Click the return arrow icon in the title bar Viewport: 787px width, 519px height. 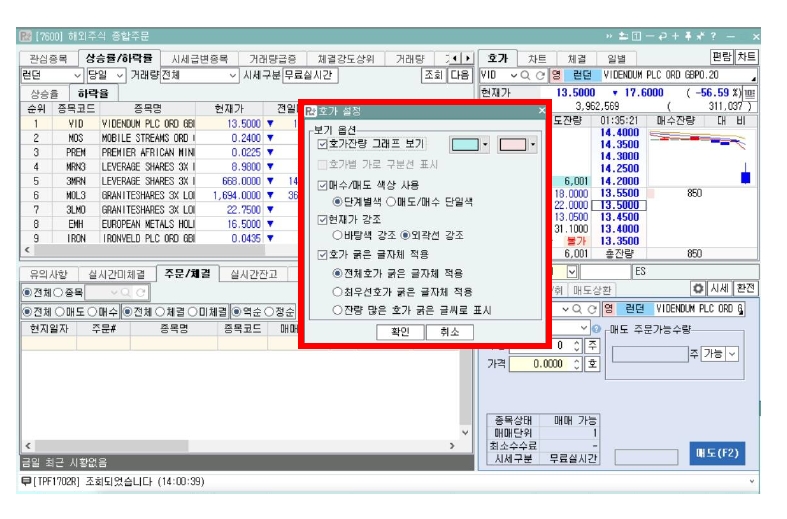pyautogui.click(x=663, y=36)
